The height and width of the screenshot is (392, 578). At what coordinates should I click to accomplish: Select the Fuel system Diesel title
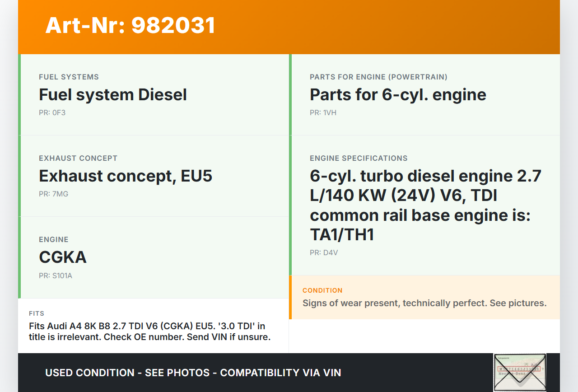(x=113, y=95)
